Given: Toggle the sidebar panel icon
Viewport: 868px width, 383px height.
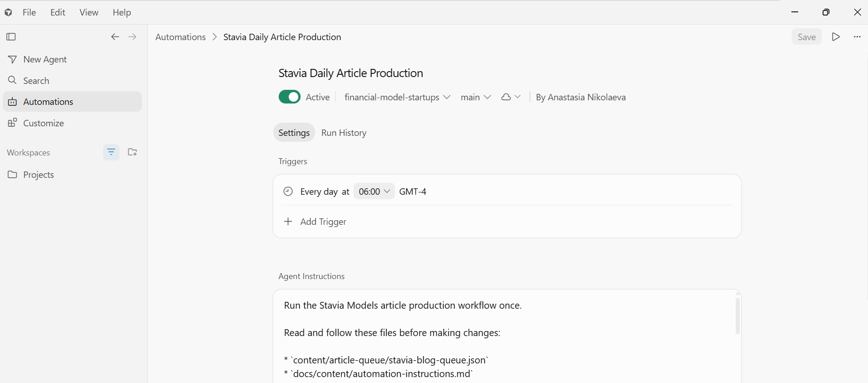Looking at the screenshot, I should 11,36.
